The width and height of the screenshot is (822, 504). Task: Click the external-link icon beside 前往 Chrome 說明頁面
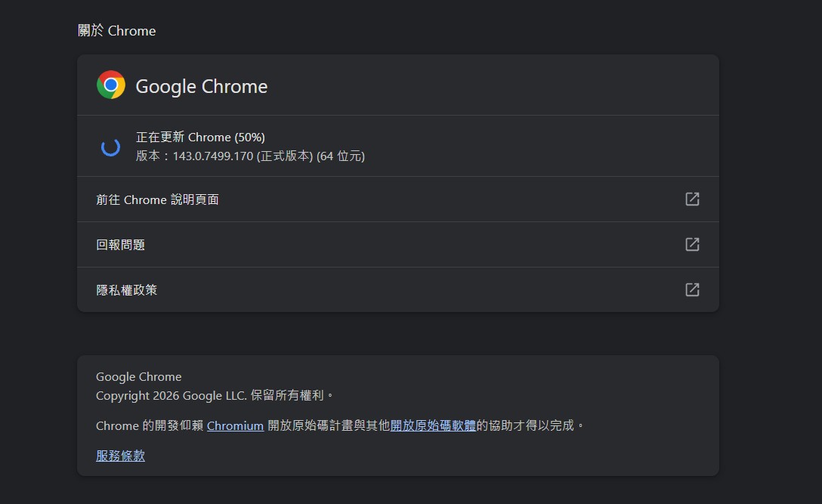click(691, 199)
